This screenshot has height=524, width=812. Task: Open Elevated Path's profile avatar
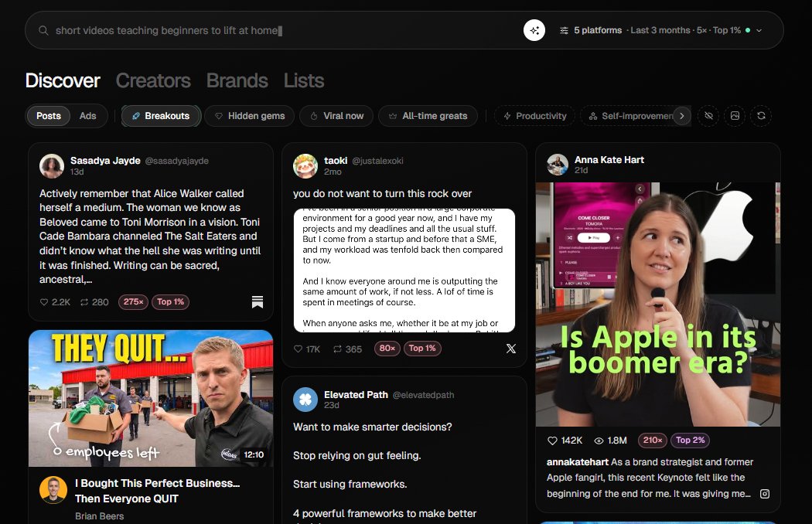305,400
